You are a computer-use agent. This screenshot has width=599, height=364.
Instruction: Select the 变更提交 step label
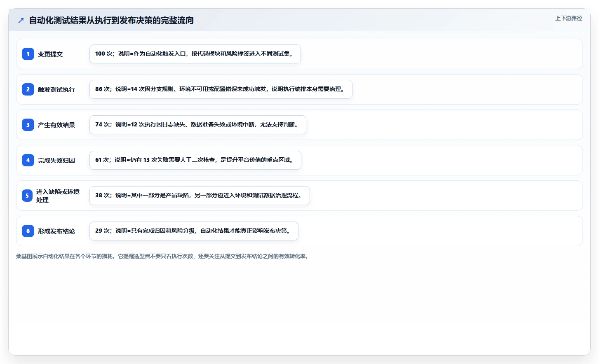tap(50, 54)
